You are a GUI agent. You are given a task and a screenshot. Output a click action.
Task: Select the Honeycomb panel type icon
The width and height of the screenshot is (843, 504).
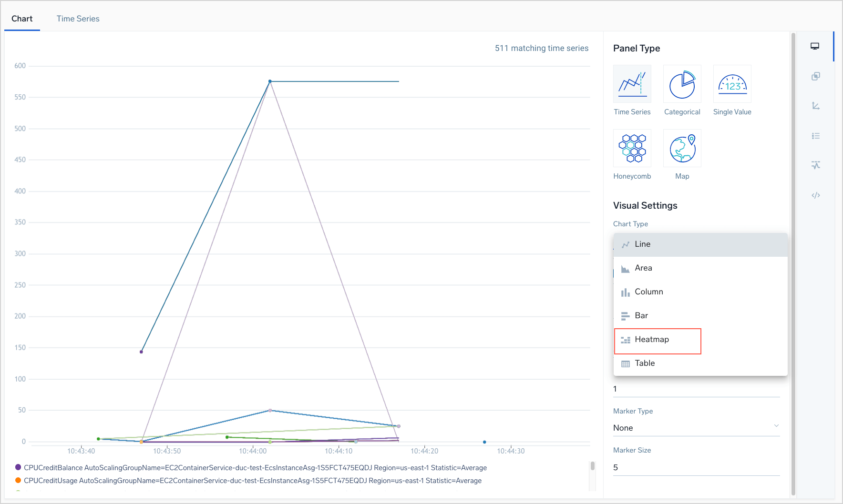[632, 148]
